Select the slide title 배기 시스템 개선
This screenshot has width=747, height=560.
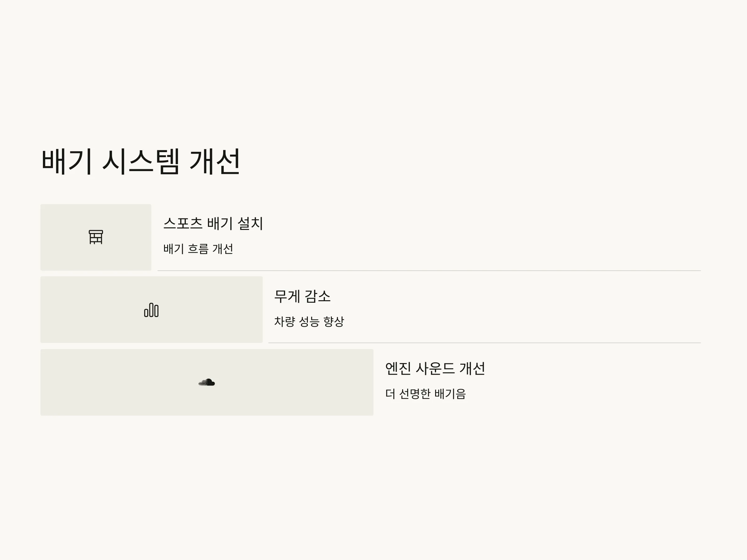pyautogui.click(x=140, y=161)
